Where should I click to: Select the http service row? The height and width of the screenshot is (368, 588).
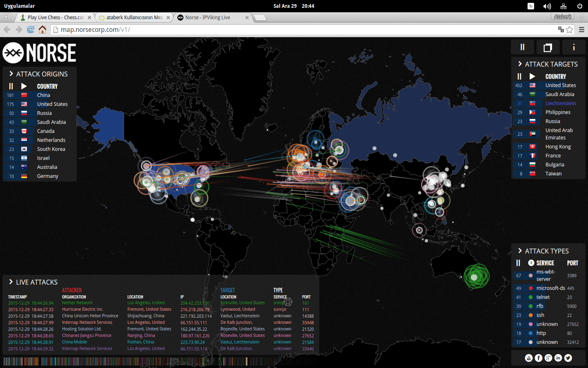[x=548, y=333]
